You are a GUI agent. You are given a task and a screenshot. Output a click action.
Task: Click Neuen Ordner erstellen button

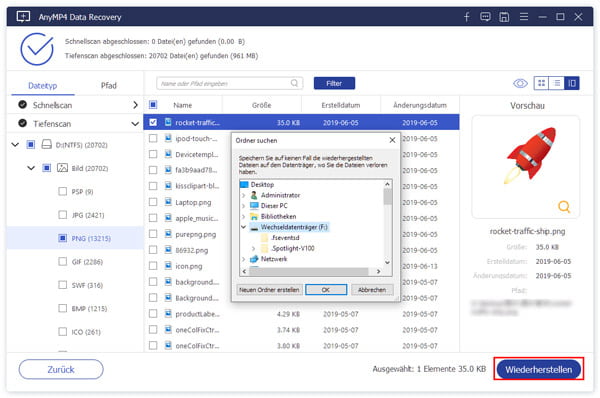tap(269, 290)
